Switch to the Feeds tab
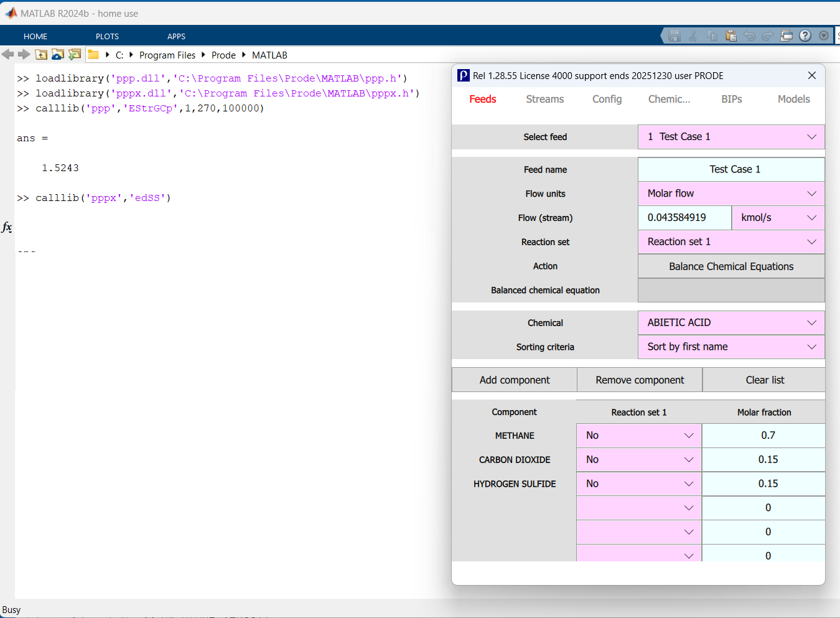 [x=483, y=99]
